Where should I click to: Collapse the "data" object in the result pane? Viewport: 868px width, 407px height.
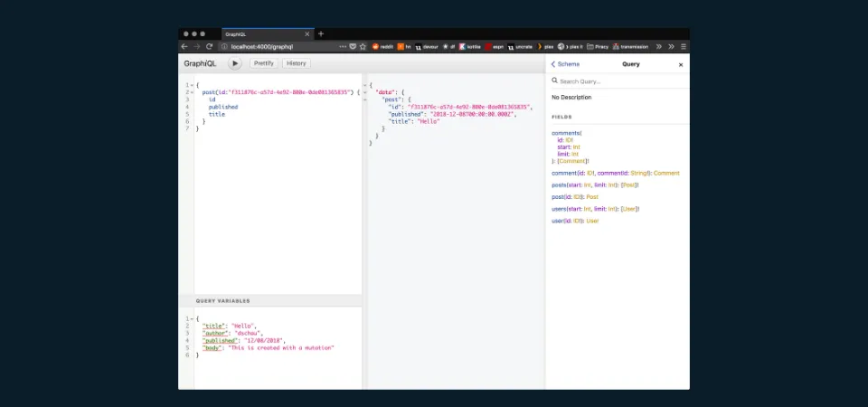[x=366, y=92]
